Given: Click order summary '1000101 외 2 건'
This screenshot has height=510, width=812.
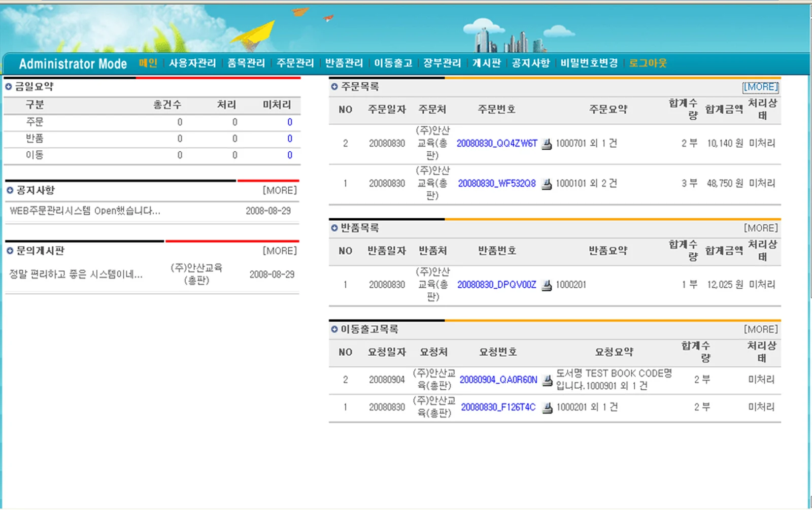Looking at the screenshot, I should click(586, 184).
